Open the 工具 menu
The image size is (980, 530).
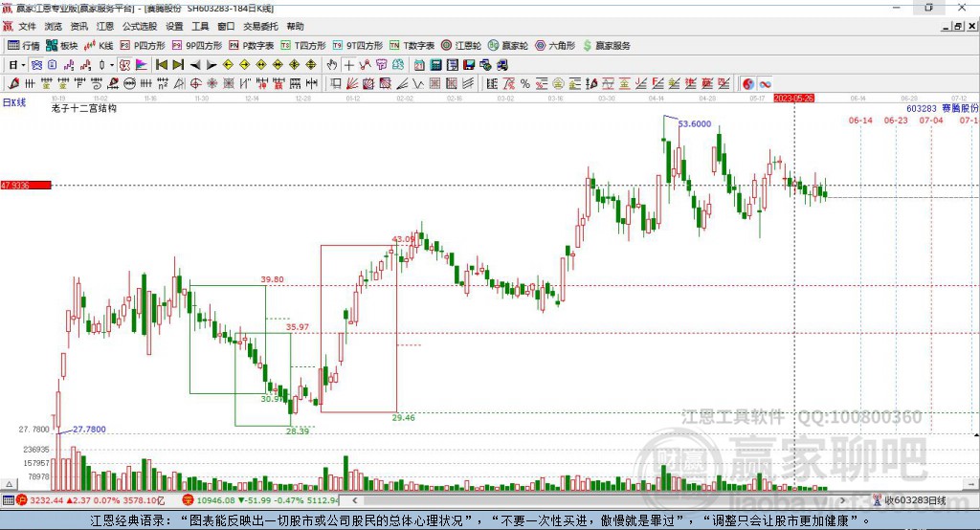tap(200, 26)
